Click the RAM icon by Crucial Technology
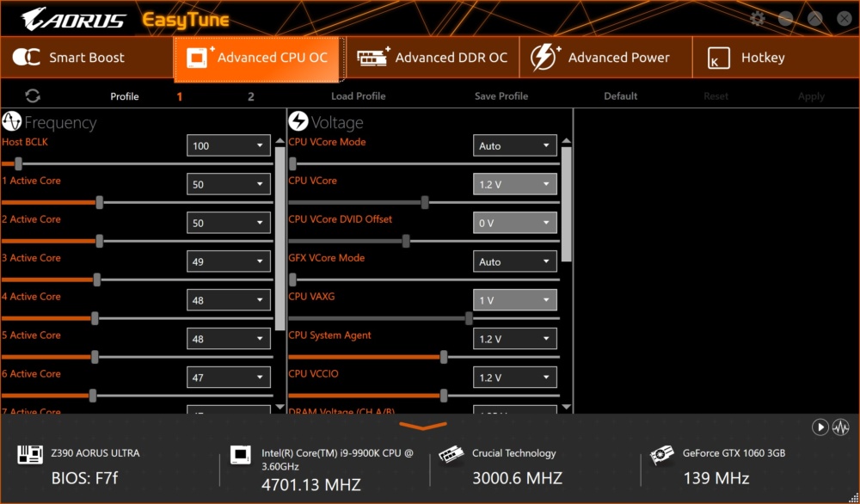Screen dimensions: 860x504 point(451,455)
